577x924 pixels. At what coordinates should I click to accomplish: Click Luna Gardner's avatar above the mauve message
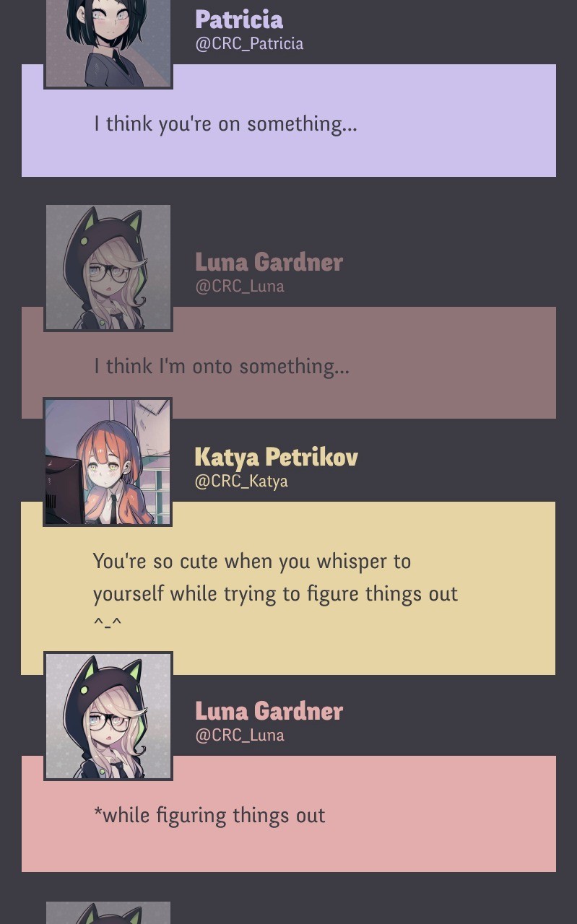(108, 268)
